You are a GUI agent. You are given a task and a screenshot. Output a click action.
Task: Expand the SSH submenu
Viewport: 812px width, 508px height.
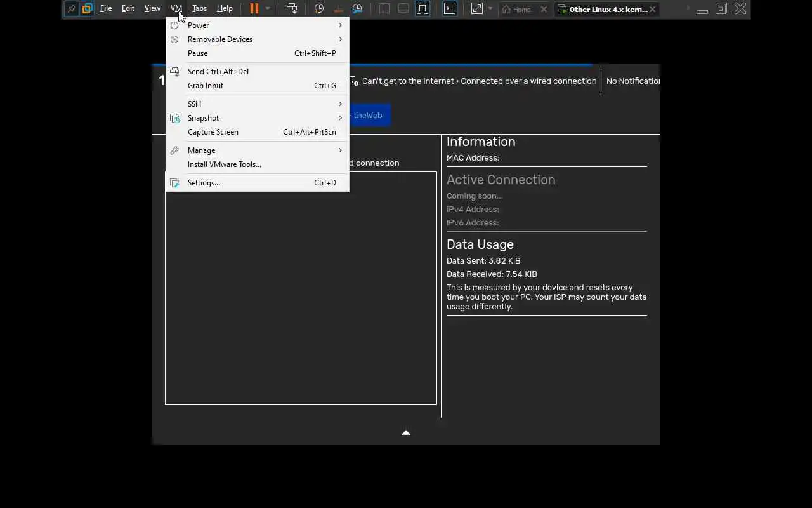[257, 104]
